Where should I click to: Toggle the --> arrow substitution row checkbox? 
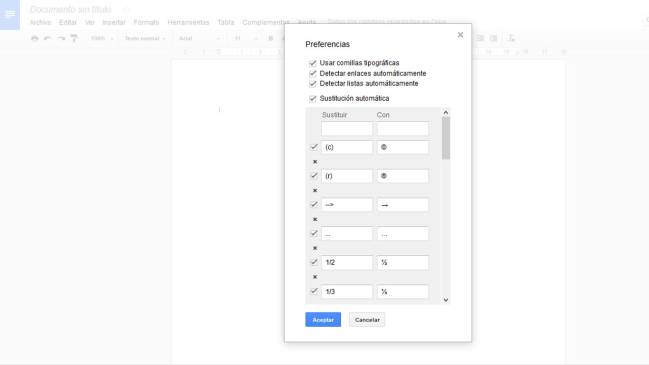point(314,204)
